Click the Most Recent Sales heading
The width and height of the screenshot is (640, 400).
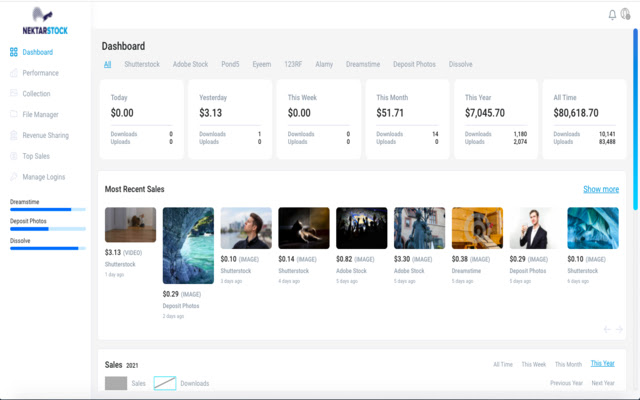pyautogui.click(x=135, y=189)
